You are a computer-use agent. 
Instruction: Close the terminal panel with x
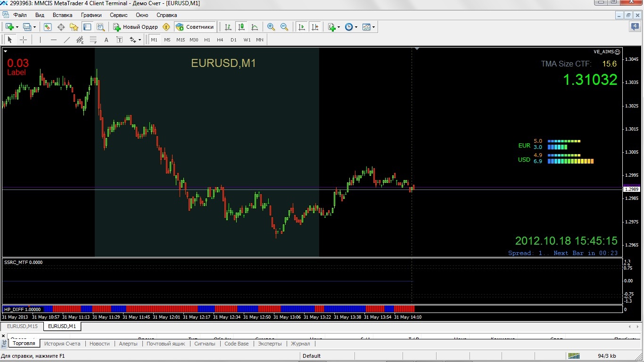pos(4,336)
